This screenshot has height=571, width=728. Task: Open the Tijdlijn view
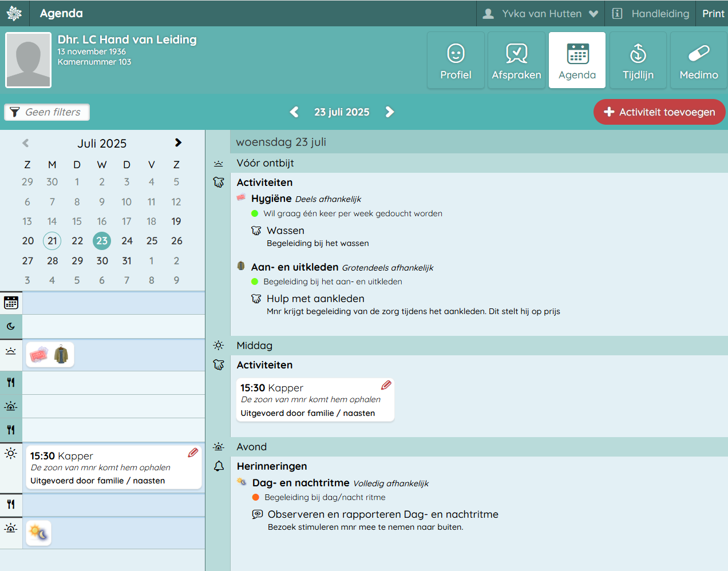[x=638, y=60]
